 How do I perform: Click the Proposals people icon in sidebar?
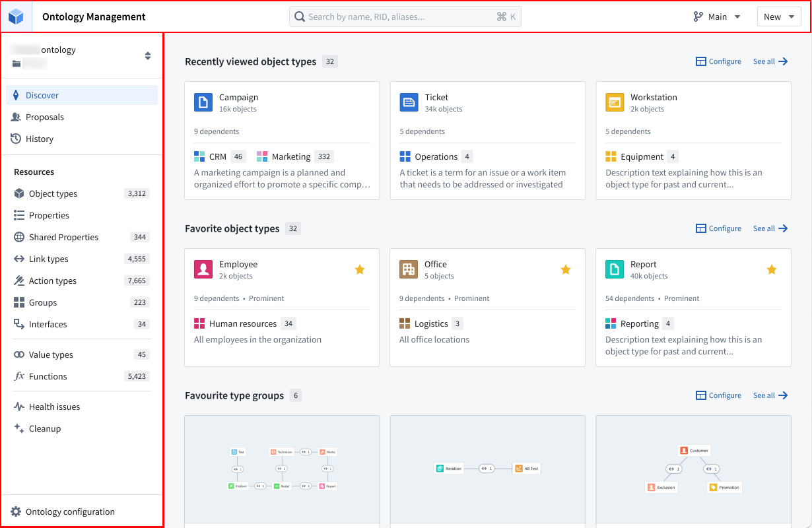coord(16,117)
